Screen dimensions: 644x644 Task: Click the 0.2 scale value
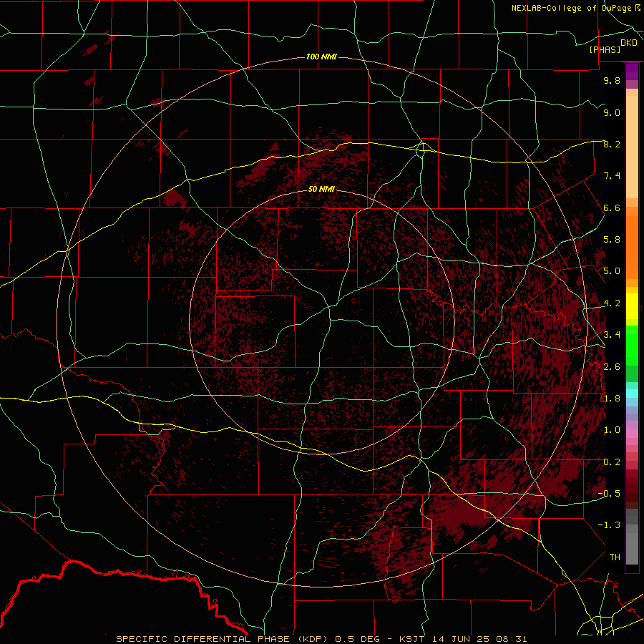point(612,462)
